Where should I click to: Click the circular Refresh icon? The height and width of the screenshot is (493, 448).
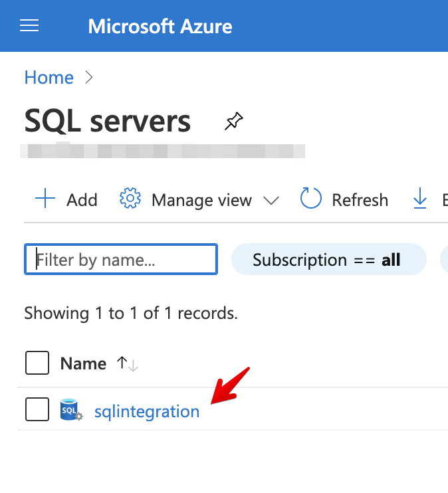311,199
